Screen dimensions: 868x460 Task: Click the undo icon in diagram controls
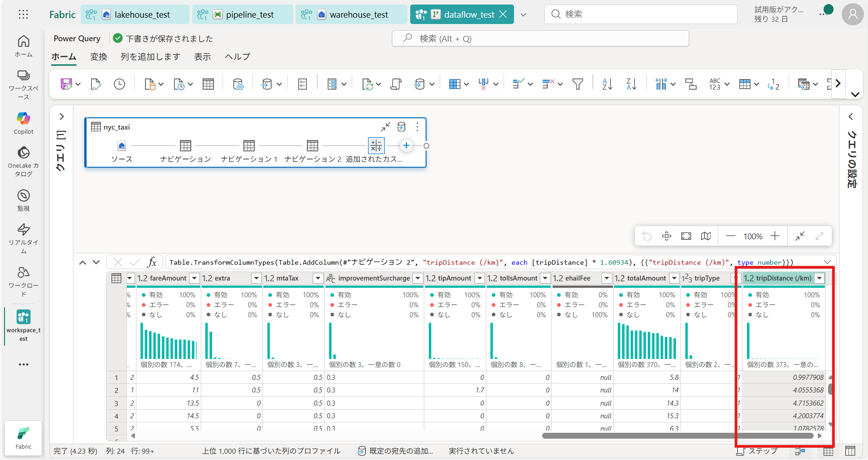647,236
